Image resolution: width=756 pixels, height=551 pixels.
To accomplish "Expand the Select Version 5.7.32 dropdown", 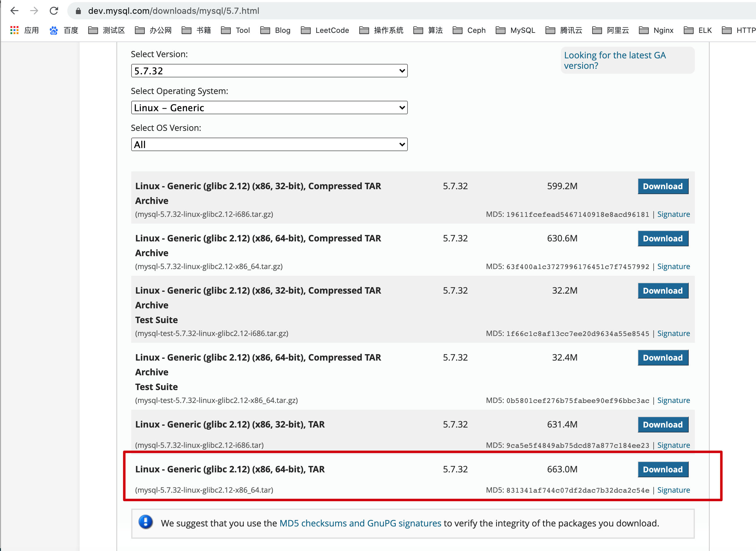I will (269, 71).
